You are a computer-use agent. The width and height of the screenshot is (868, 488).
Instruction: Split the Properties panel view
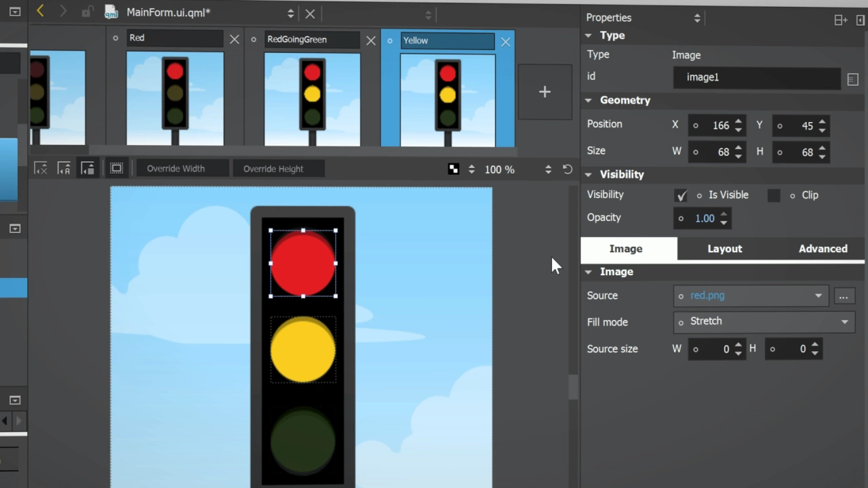[841, 20]
